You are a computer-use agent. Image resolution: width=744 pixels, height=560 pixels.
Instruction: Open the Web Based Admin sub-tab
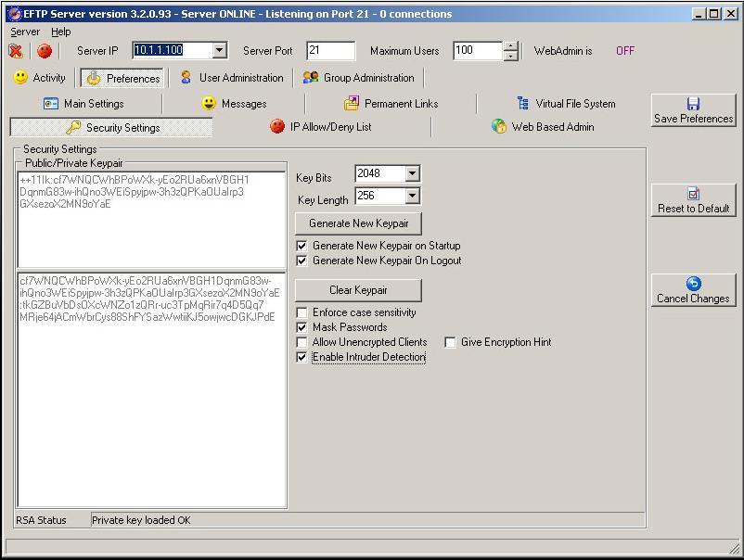coord(543,127)
